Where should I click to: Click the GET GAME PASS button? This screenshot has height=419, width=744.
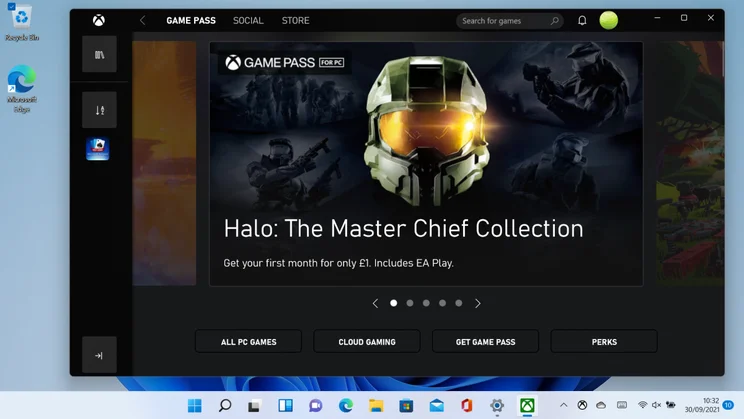[485, 341]
